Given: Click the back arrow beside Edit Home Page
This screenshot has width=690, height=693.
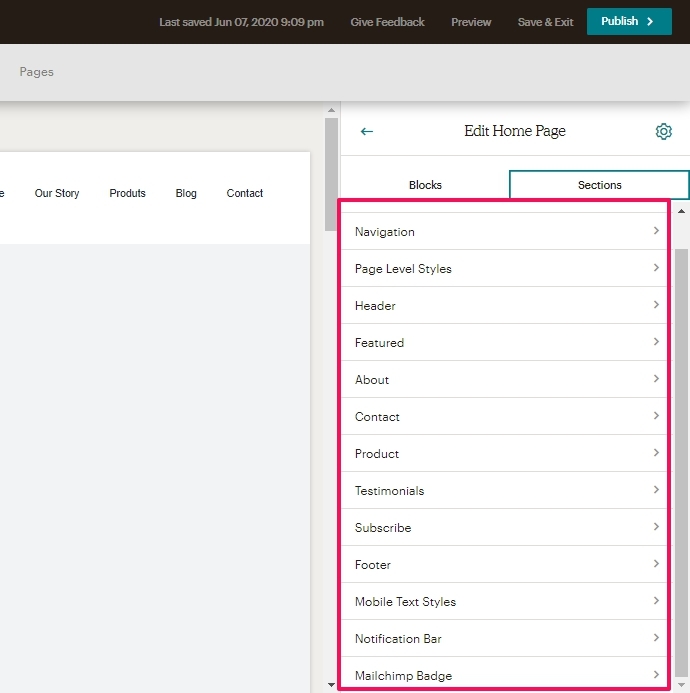Looking at the screenshot, I should click(367, 131).
